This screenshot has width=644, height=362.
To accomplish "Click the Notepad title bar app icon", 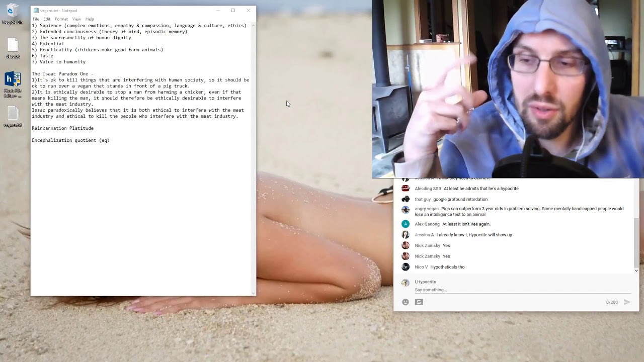I will [x=36, y=10].
